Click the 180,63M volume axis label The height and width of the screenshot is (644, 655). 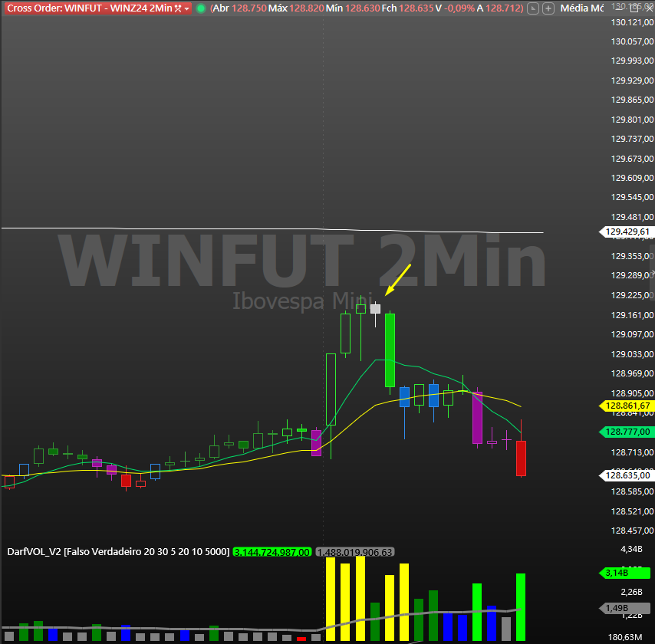[625, 637]
